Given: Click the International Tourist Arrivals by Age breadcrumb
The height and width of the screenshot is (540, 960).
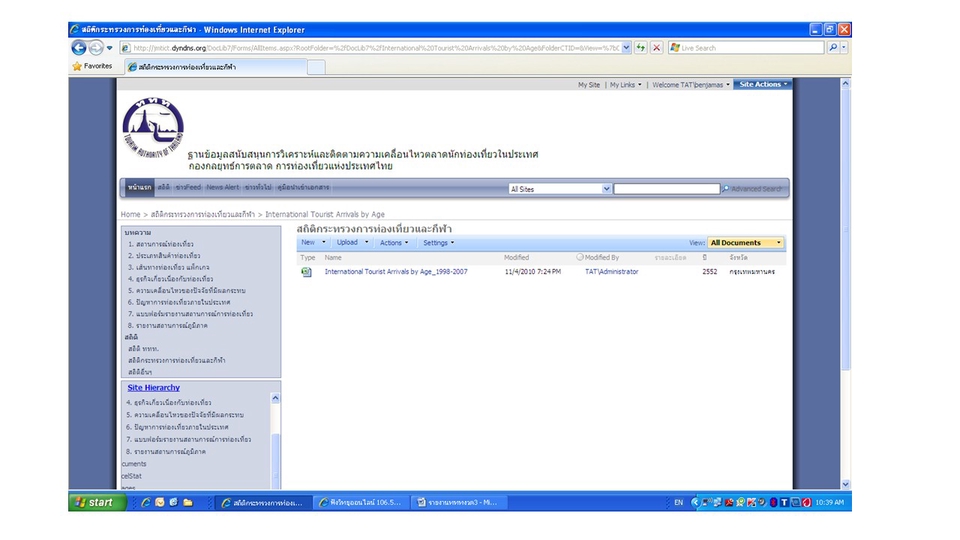Looking at the screenshot, I should [324, 214].
